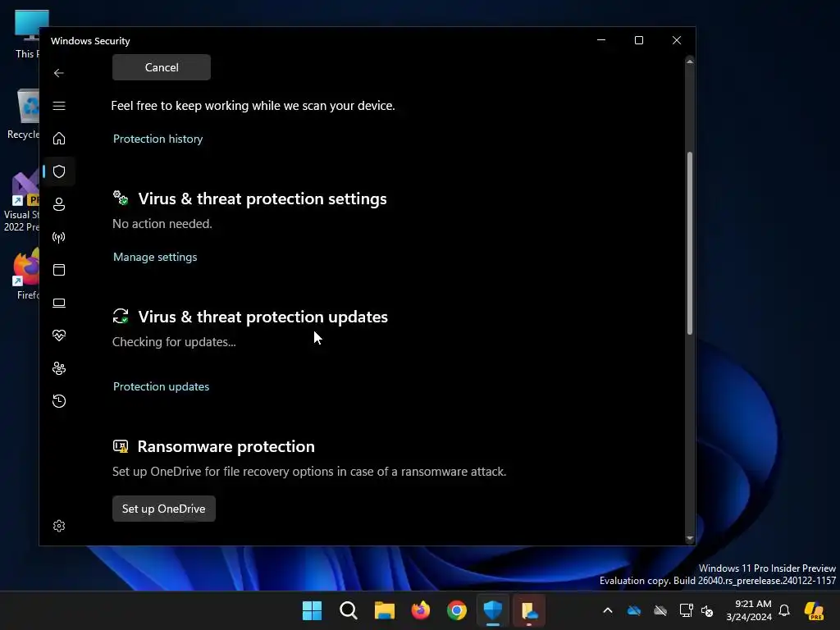Image resolution: width=840 pixels, height=630 pixels.
Task: Open the Home section icon
Action: [59, 138]
